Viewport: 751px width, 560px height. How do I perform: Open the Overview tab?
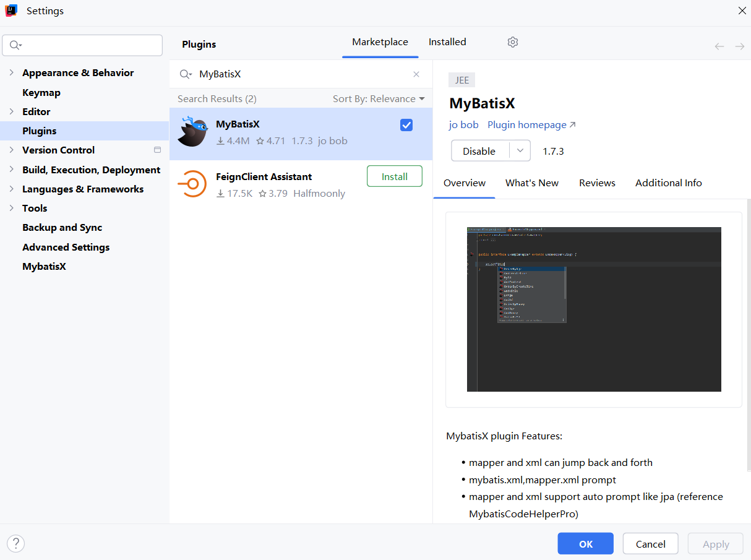coord(465,183)
